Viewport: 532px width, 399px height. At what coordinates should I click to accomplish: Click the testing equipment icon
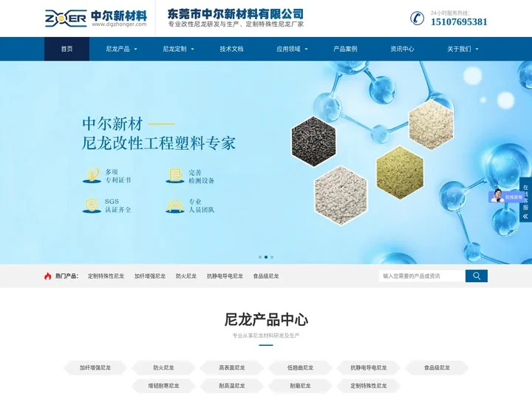[x=174, y=175]
